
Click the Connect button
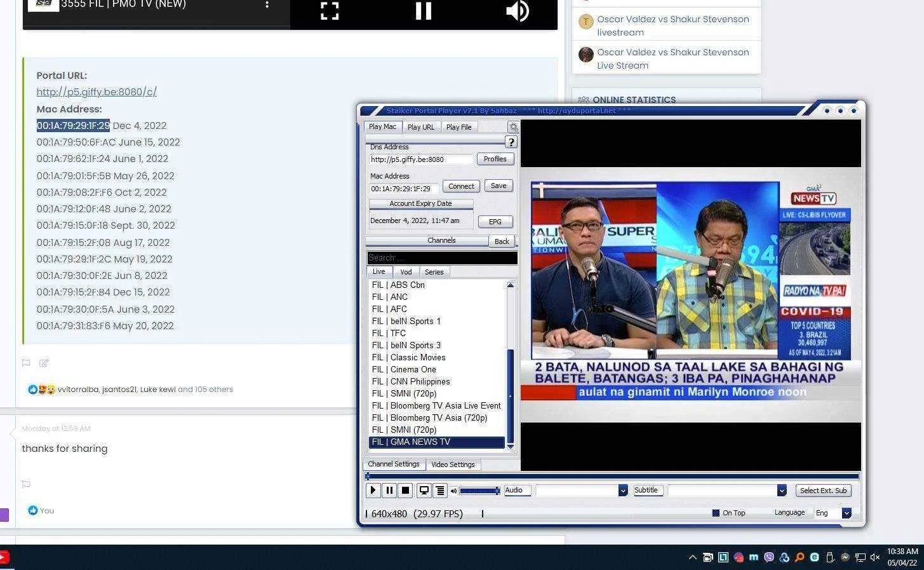tap(461, 186)
